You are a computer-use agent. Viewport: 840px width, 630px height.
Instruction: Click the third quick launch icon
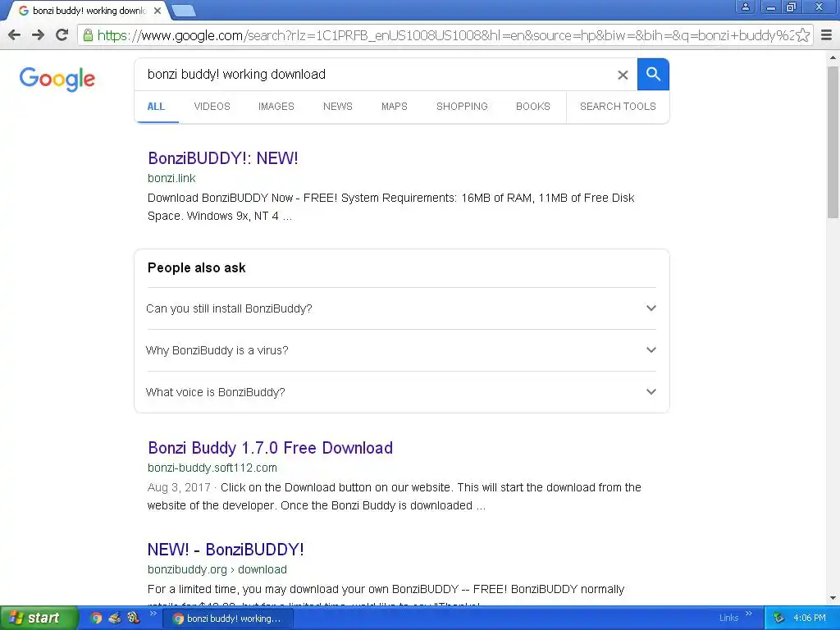[133, 619]
